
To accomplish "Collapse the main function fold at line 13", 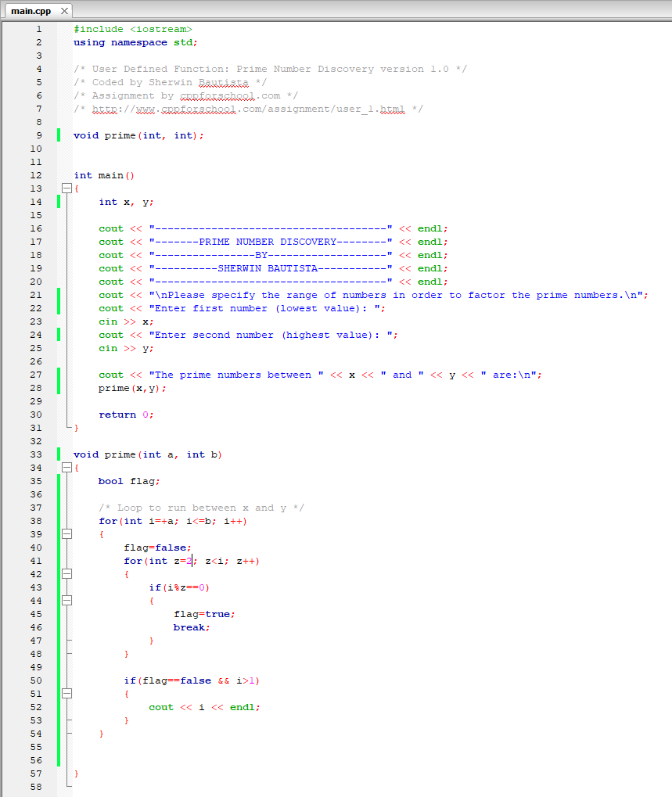I will pyautogui.click(x=66, y=188).
